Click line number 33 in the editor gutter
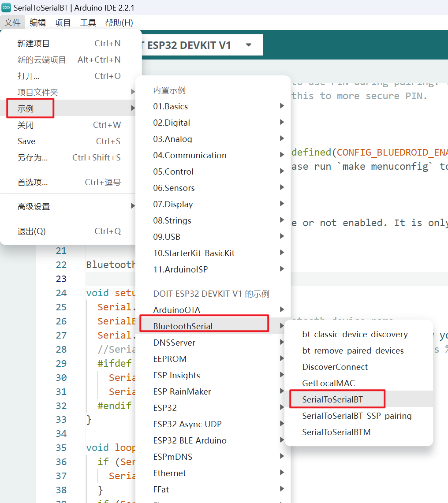This screenshot has width=448, height=503. [61, 420]
